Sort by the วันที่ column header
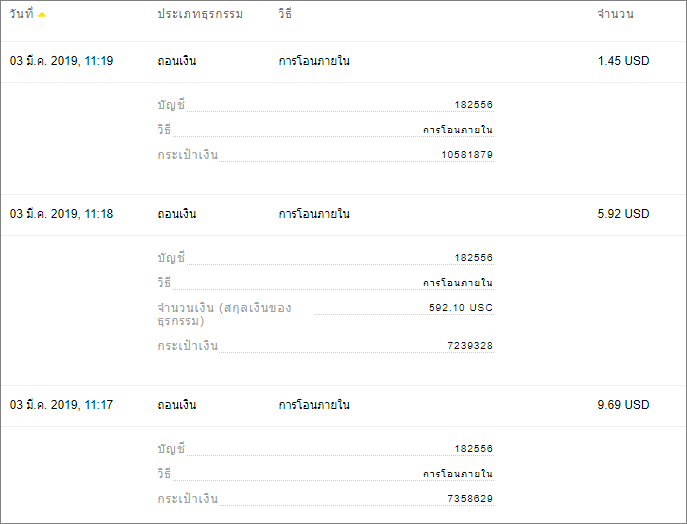The height and width of the screenshot is (524, 687). pyautogui.click(x=21, y=14)
